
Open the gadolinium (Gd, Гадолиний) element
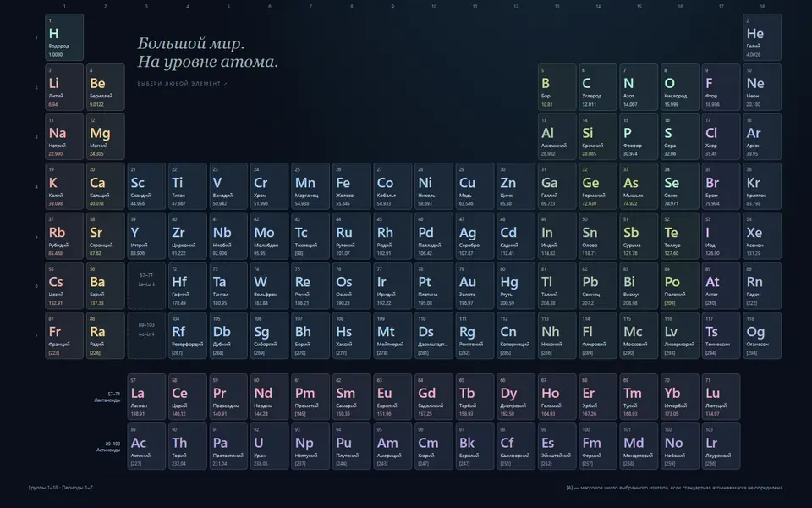click(x=433, y=397)
